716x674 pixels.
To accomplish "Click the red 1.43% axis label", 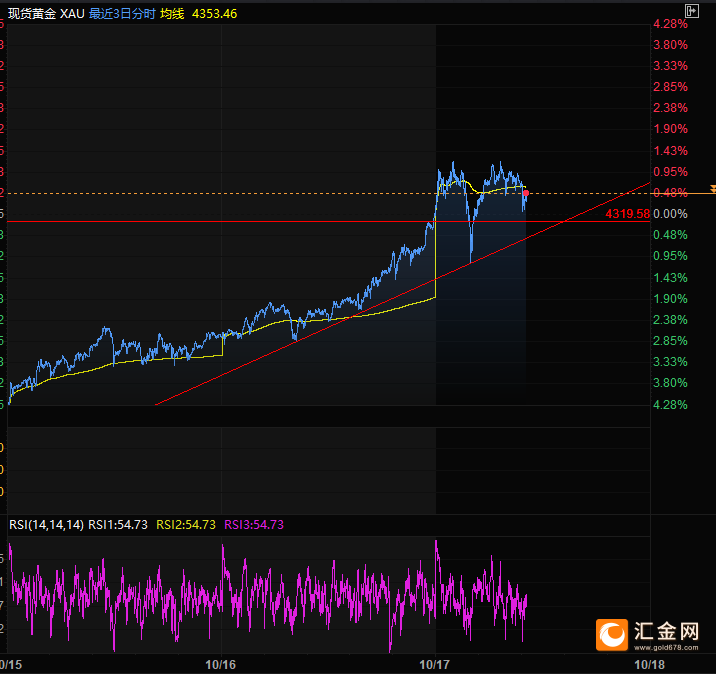I will coord(670,151).
